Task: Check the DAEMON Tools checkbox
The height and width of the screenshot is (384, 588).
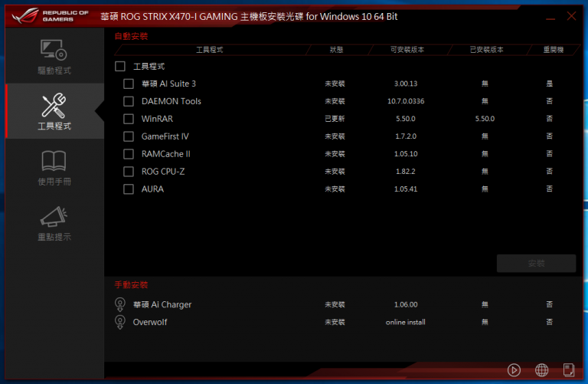Action: 129,101
